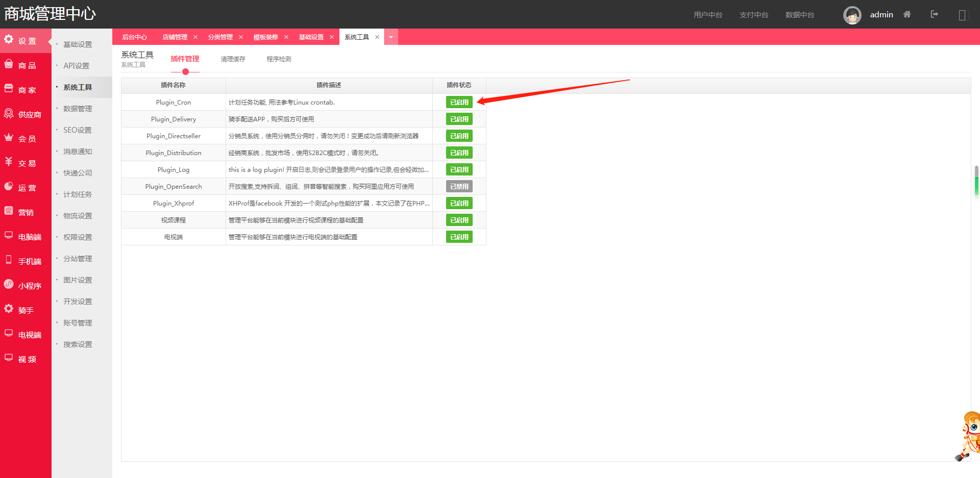Close the 模板装修 tab

tap(286, 37)
